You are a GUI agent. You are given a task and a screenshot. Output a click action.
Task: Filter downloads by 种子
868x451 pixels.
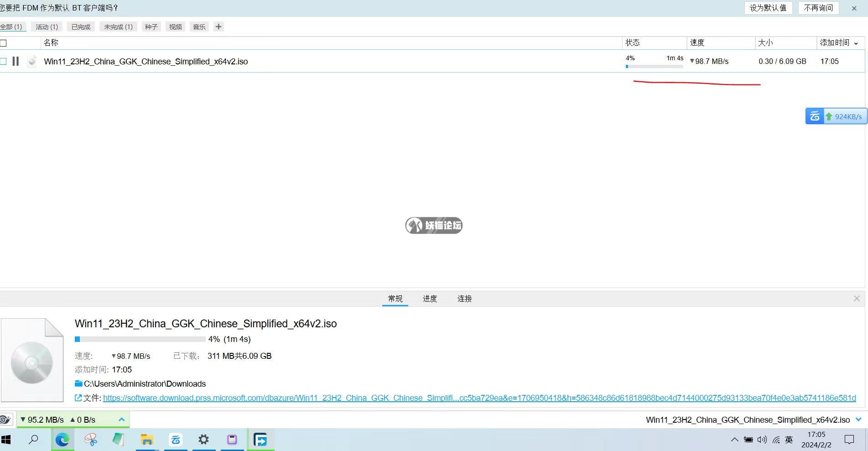click(x=151, y=27)
